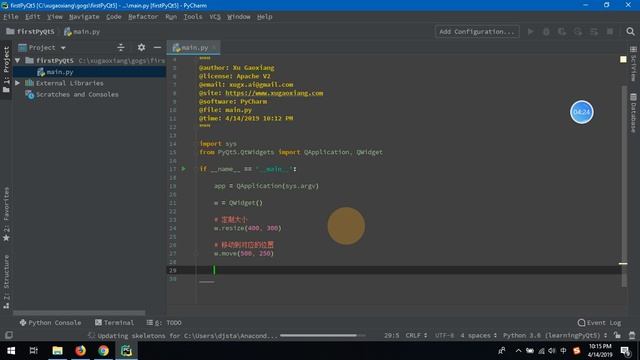
Task: Open the Edit menu
Action: (x=33, y=17)
